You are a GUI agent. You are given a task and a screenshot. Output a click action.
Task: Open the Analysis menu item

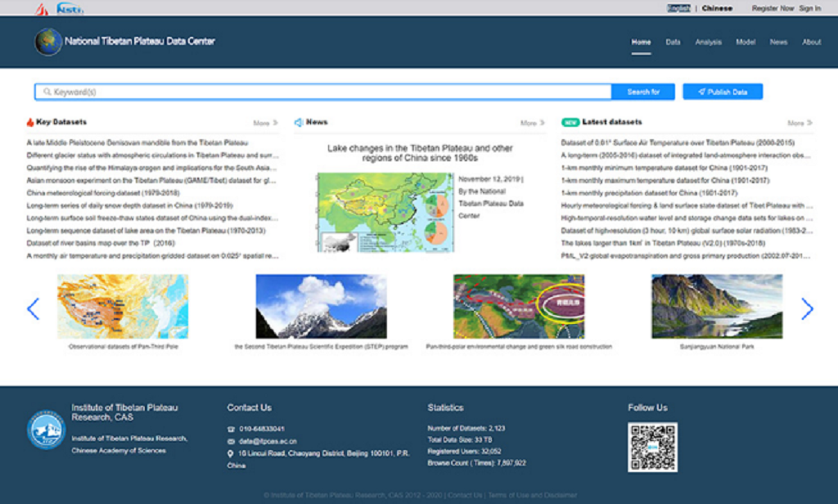click(708, 42)
